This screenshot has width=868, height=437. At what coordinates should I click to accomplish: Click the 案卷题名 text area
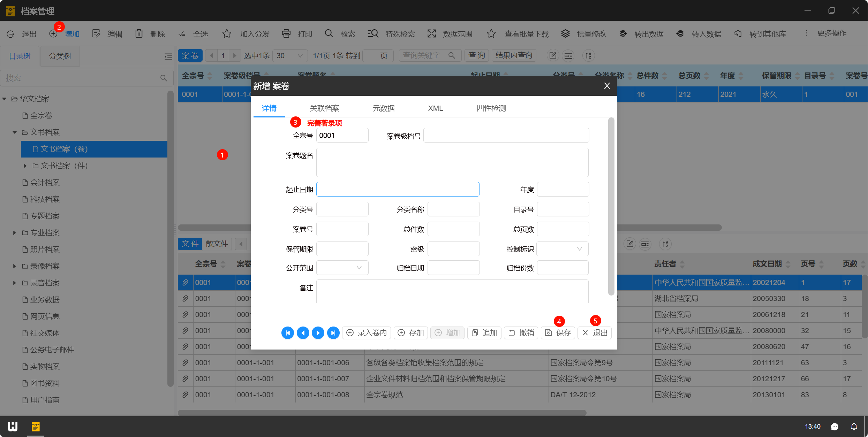tap(452, 162)
